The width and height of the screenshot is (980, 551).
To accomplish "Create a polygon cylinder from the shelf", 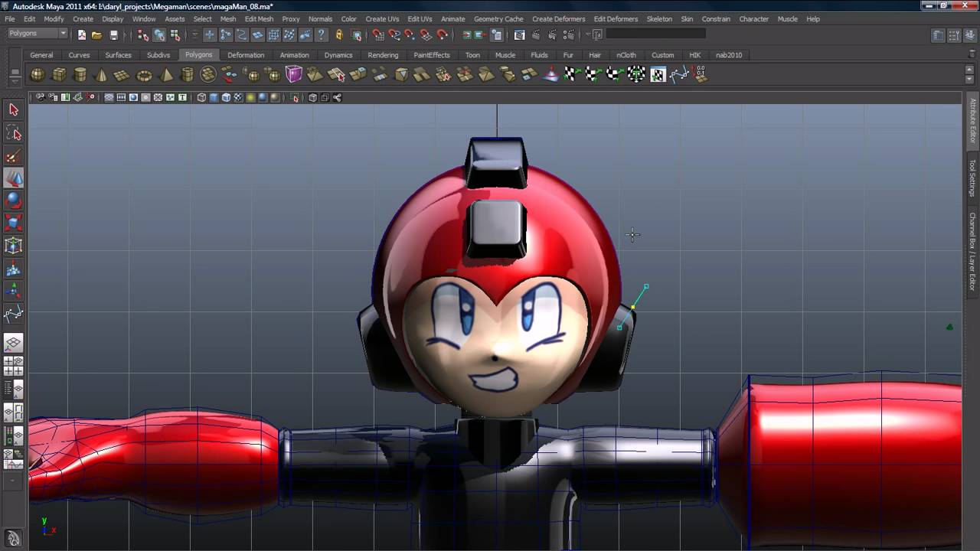I will tap(80, 75).
